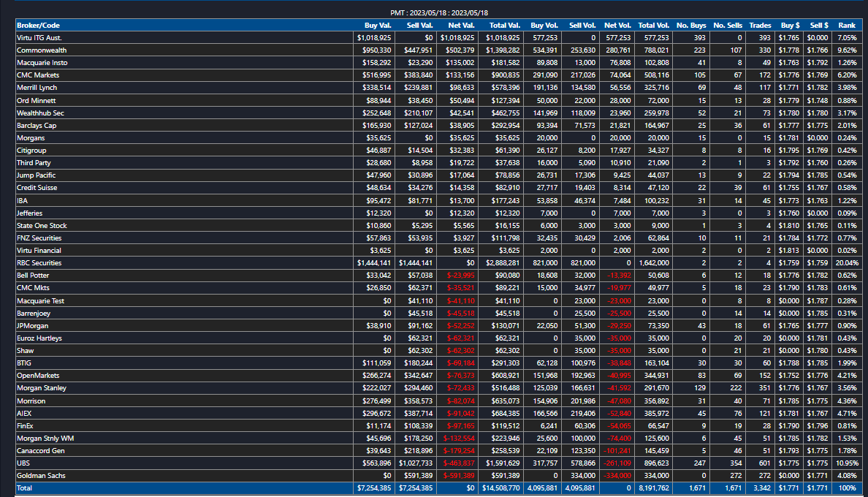
Task: Click the Sell Val. column header
Action: (419, 26)
